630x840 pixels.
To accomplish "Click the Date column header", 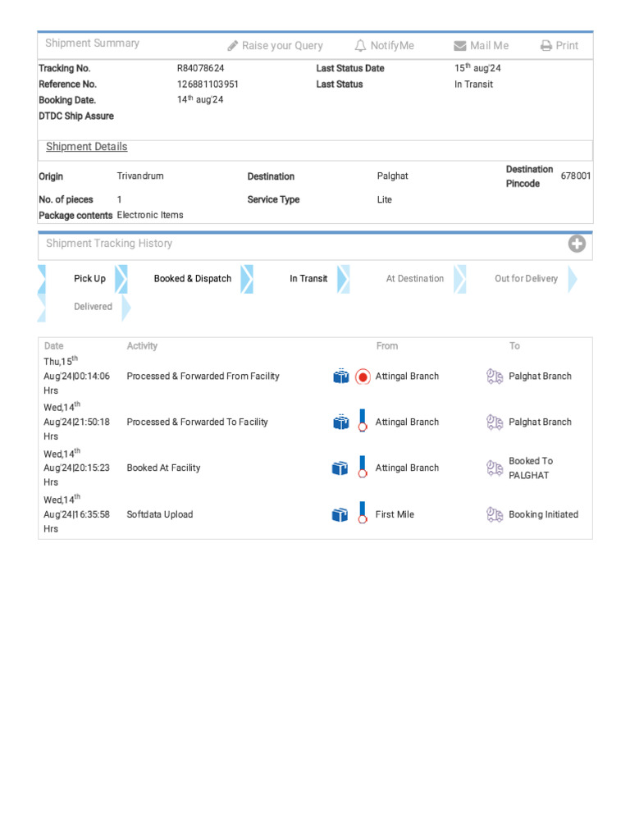I will (x=53, y=346).
